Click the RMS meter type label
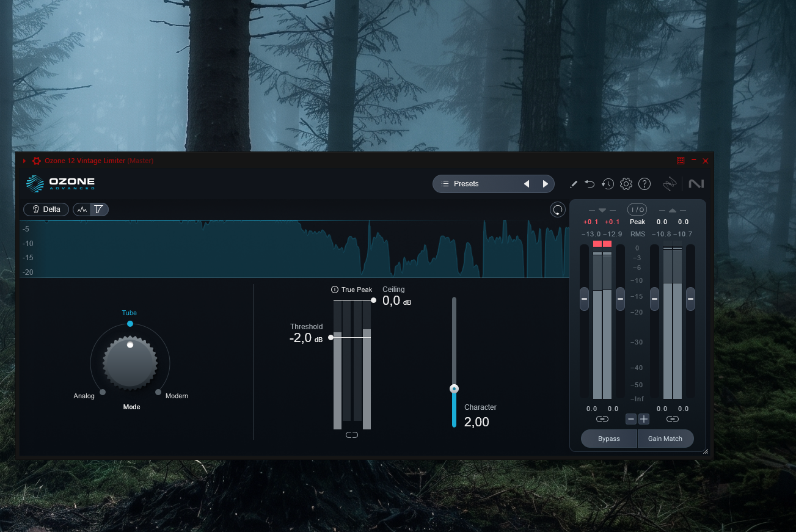 click(637, 234)
